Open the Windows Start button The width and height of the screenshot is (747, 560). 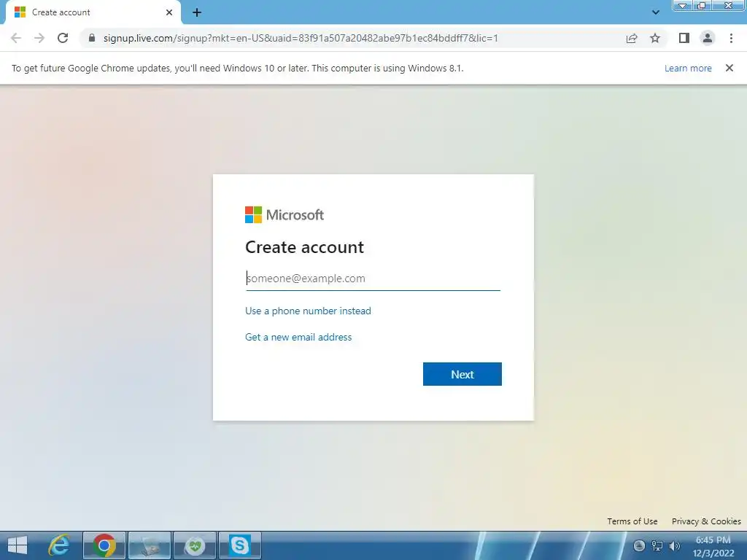(18, 545)
